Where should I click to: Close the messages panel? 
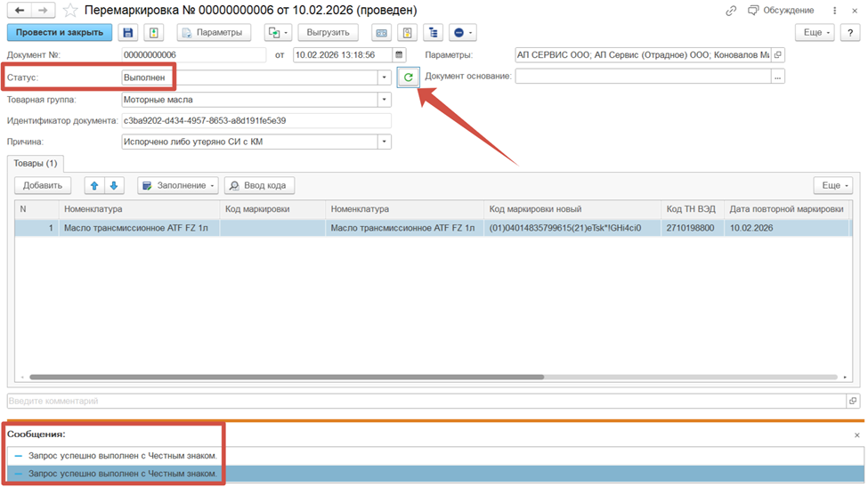pyautogui.click(x=856, y=435)
